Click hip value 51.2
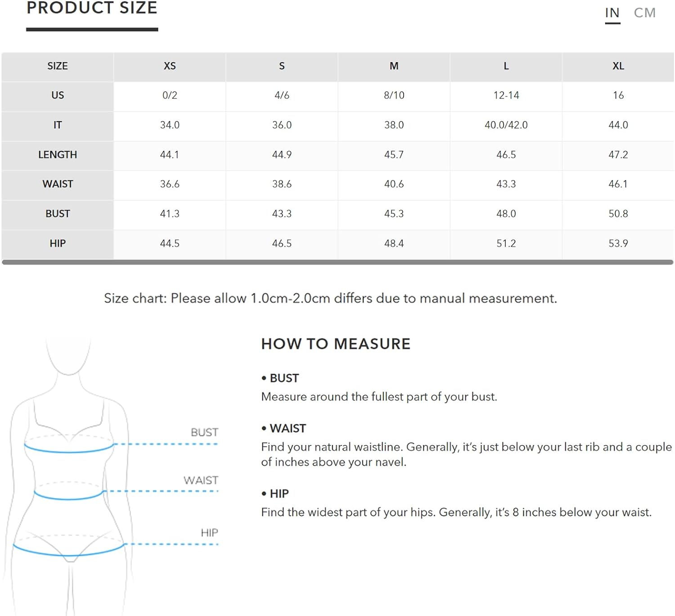675x616 pixels. tap(506, 243)
